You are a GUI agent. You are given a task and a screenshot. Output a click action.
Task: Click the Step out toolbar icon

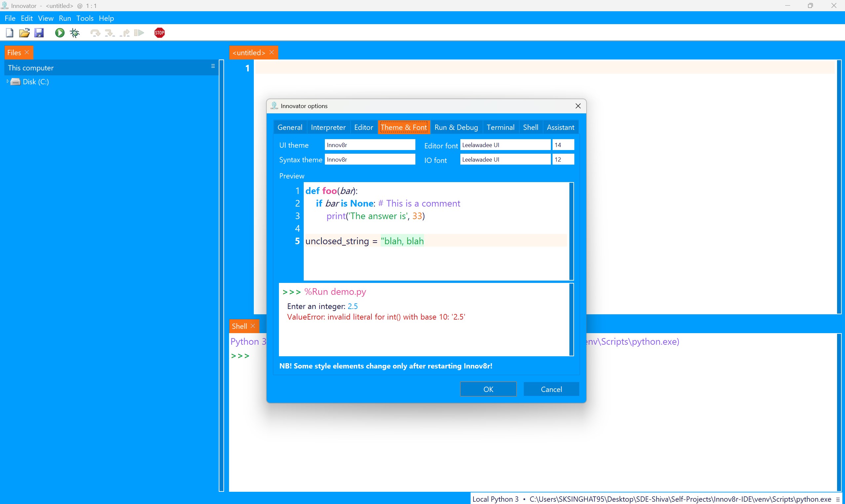tap(125, 33)
